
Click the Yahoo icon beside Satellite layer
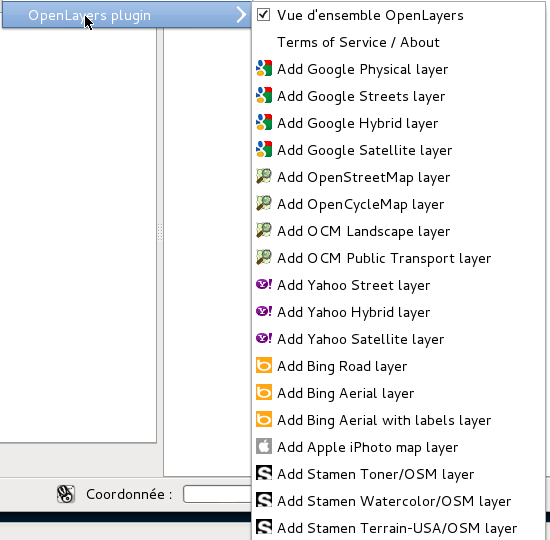pos(264,338)
